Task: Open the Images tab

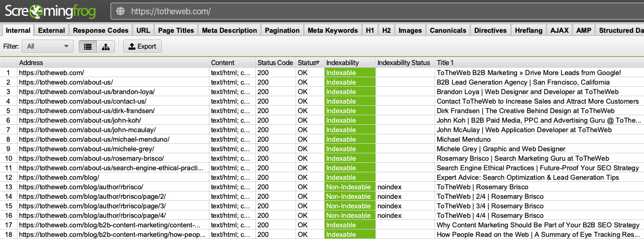Action: click(410, 31)
